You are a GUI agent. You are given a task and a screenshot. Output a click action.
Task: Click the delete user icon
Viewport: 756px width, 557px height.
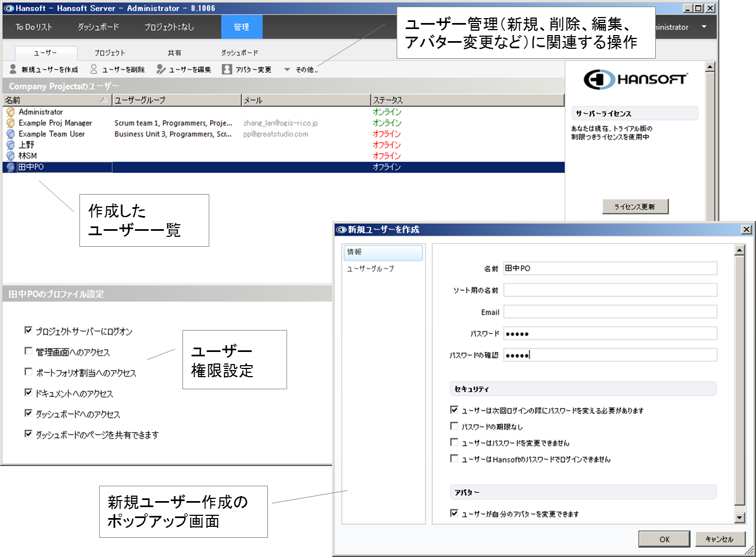(x=94, y=69)
